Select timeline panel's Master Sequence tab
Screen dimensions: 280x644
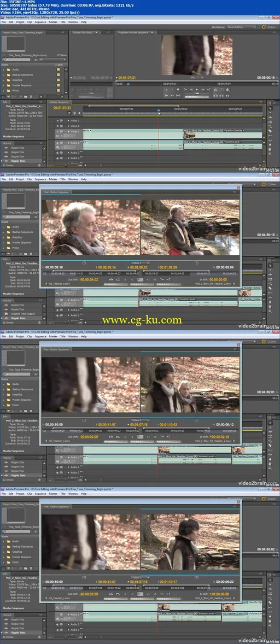click(x=59, y=102)
